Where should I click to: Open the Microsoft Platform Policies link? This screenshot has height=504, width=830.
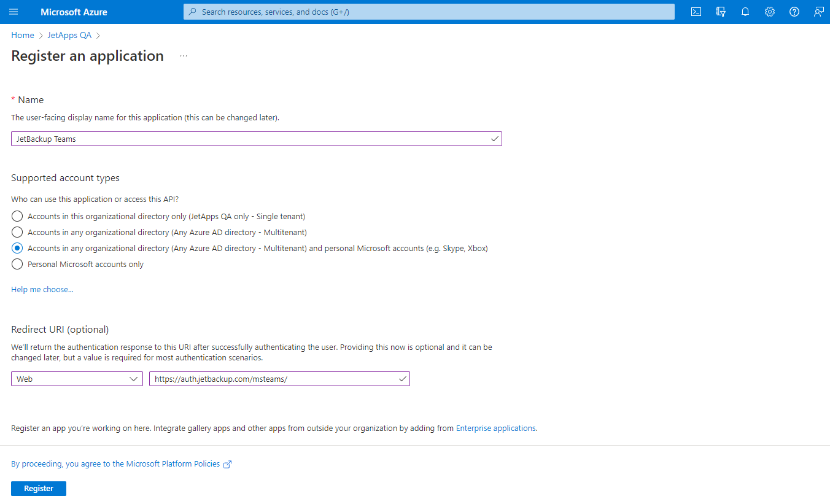pos(115,464)
